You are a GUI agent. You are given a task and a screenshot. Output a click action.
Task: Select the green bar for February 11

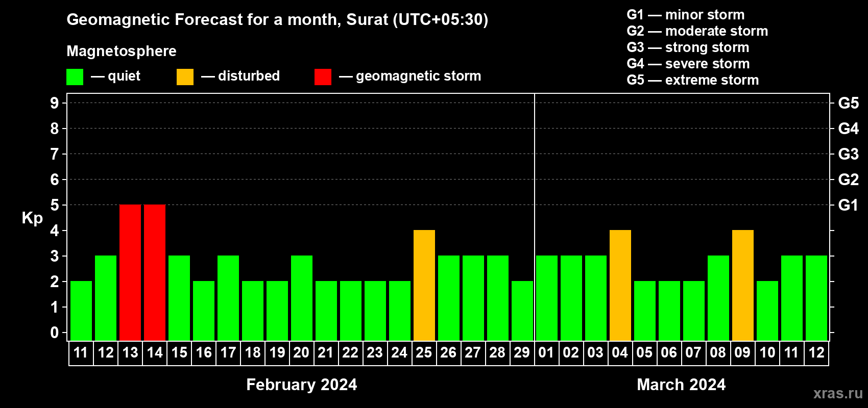[x=81, y=311]
